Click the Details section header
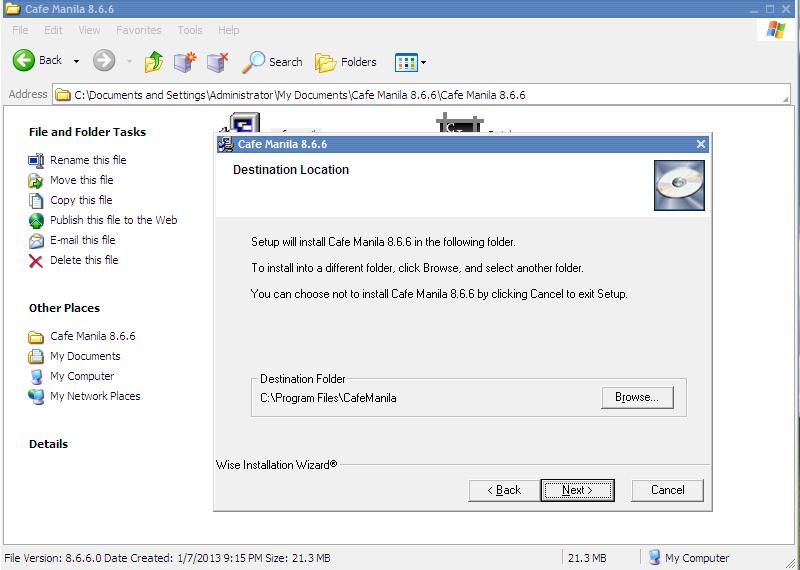This screenshot has width=800, height=570. click(48, 444)
